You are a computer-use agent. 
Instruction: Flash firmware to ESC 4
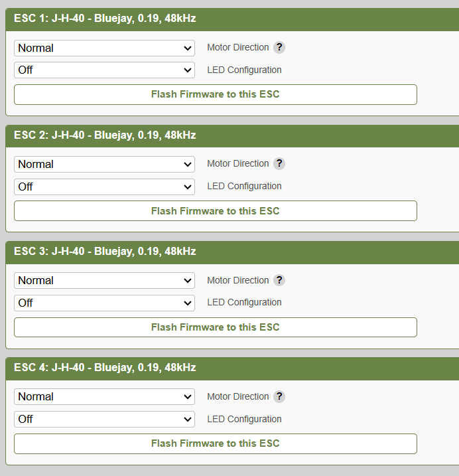tap(216, 443)
